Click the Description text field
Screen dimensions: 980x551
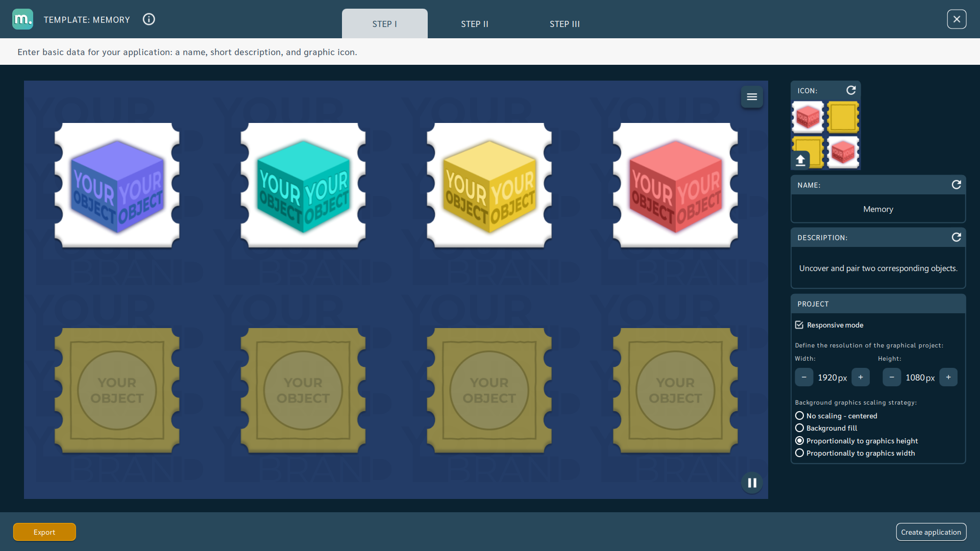878,268
